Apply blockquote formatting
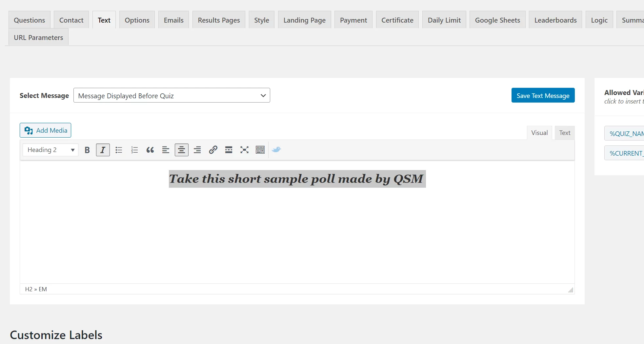The height and width of the screenshot is (344, 644). coord(150,150)
